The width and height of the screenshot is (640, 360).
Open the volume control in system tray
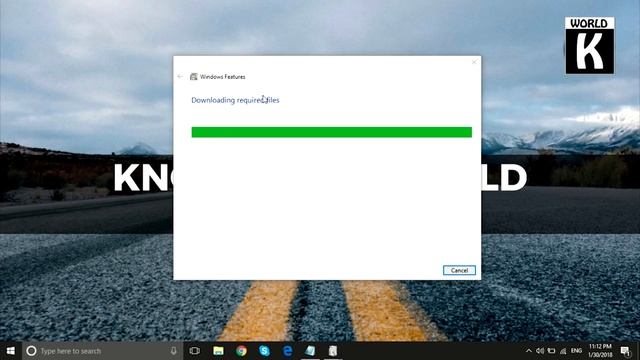(x=540, y=351)
